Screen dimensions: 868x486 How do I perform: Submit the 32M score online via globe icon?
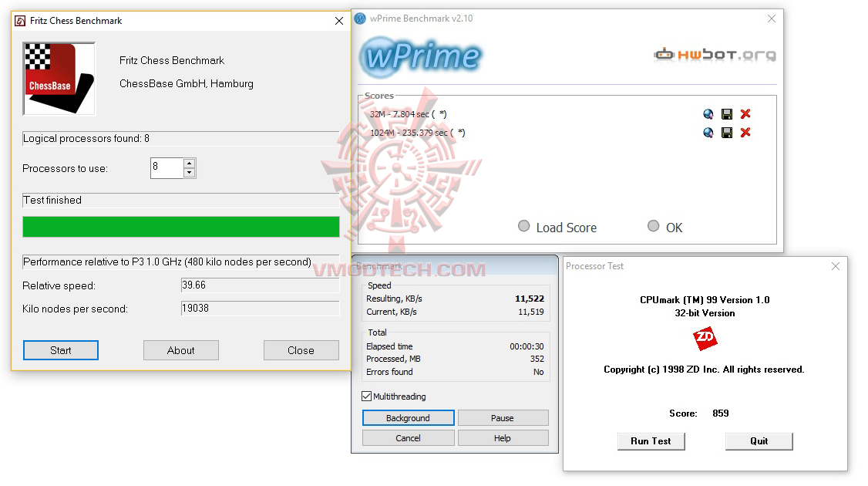[x=708, y=114]
